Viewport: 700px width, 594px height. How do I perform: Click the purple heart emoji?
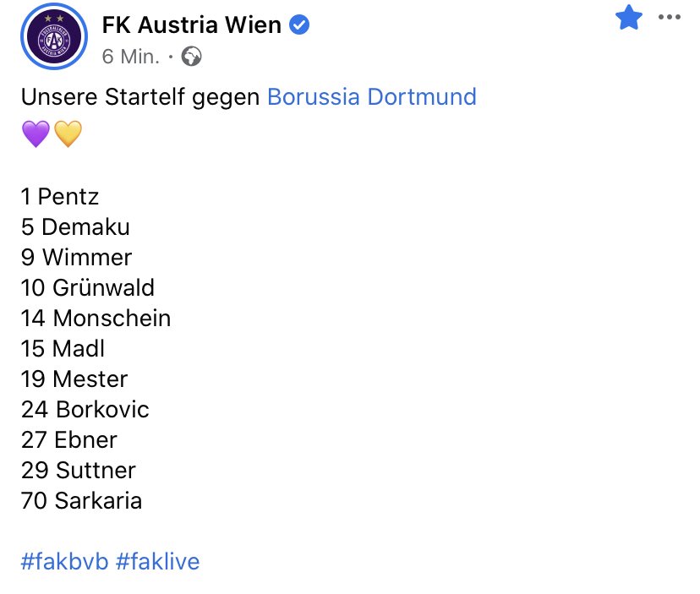[36, 134]
